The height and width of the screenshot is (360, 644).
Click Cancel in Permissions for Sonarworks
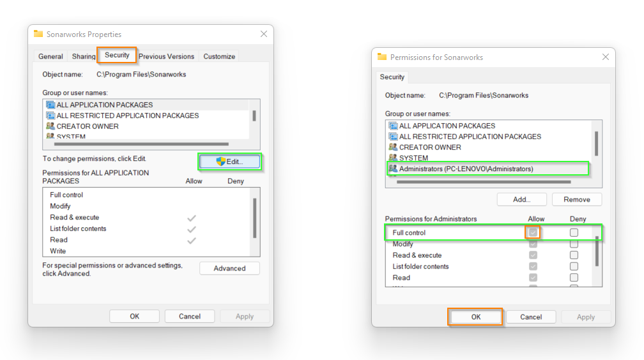531,317
